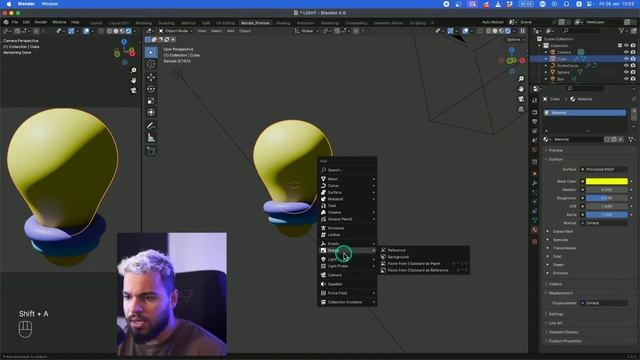The width and height of the screenshot is (640, 360).
Task: Open the Global transform orientation dropdown
Action: pos(307,31)
